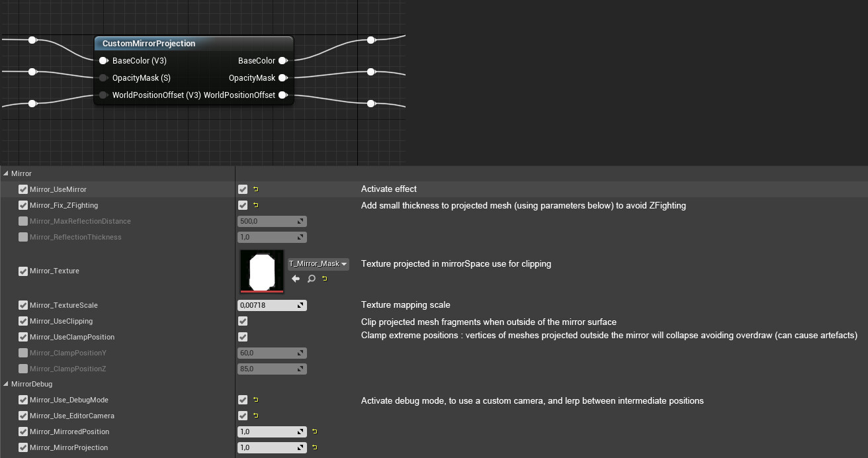Click the Mirror_ClampPositionY field showing 60,0

coord(272,353)
